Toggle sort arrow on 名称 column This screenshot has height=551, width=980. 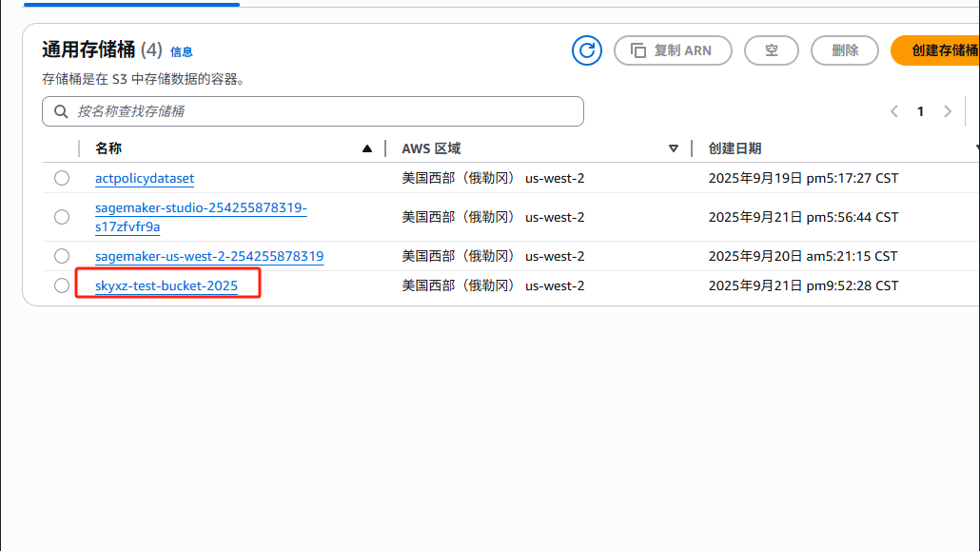(x=367, y=148)
